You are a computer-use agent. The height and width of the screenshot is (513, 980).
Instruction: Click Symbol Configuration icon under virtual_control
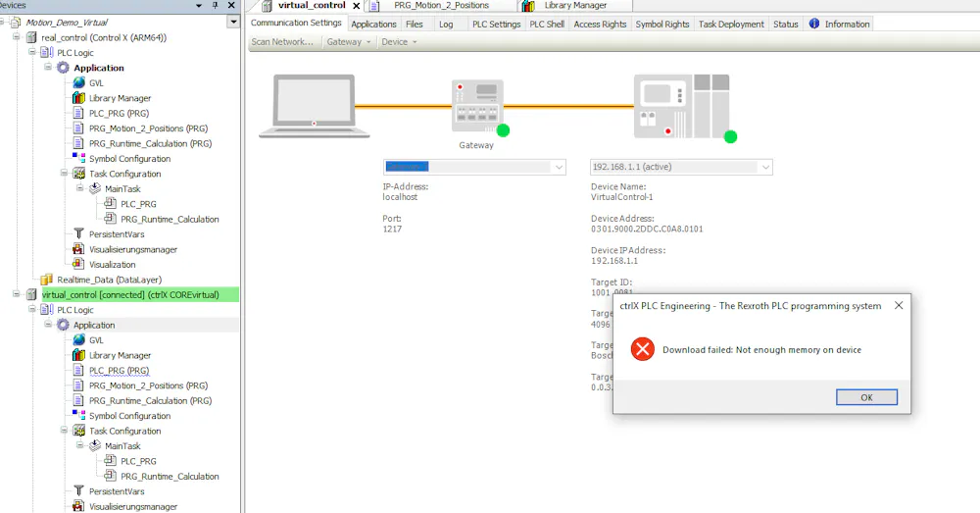pyautogui.click(x=78, y=416)
